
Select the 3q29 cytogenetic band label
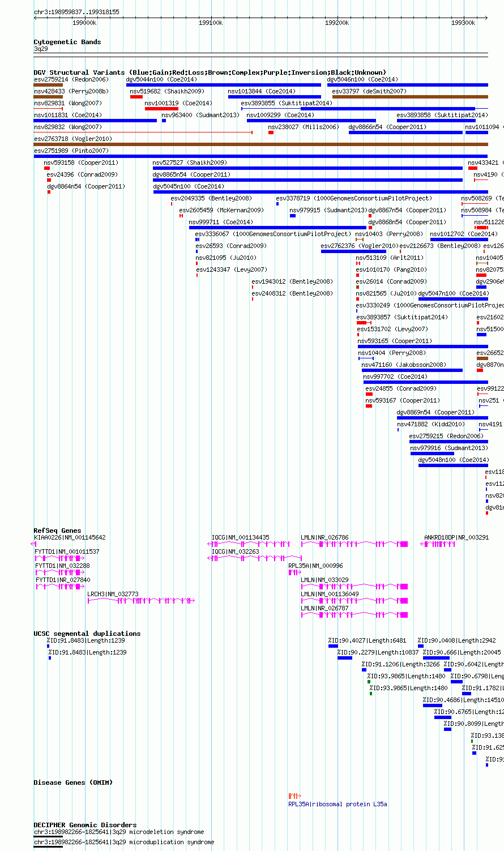click(x=41, y=49)
